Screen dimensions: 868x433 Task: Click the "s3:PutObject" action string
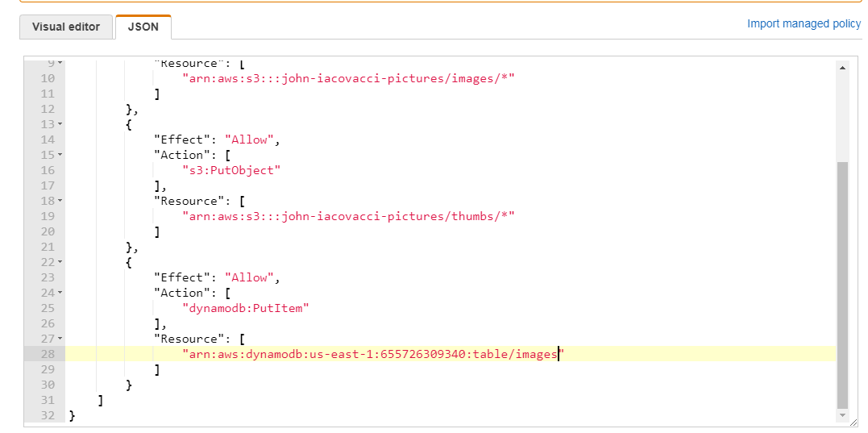pyautogui.click(x=231, y=171)
